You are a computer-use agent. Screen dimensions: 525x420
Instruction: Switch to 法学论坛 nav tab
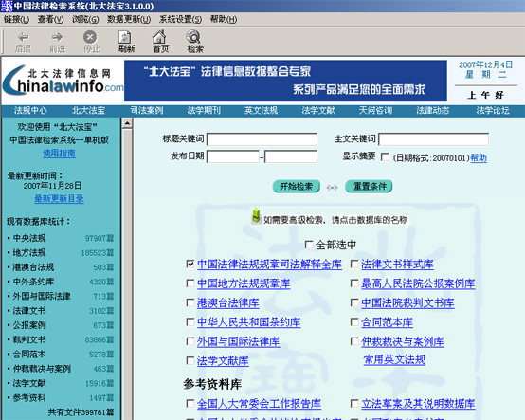click(x=493, y=111)
